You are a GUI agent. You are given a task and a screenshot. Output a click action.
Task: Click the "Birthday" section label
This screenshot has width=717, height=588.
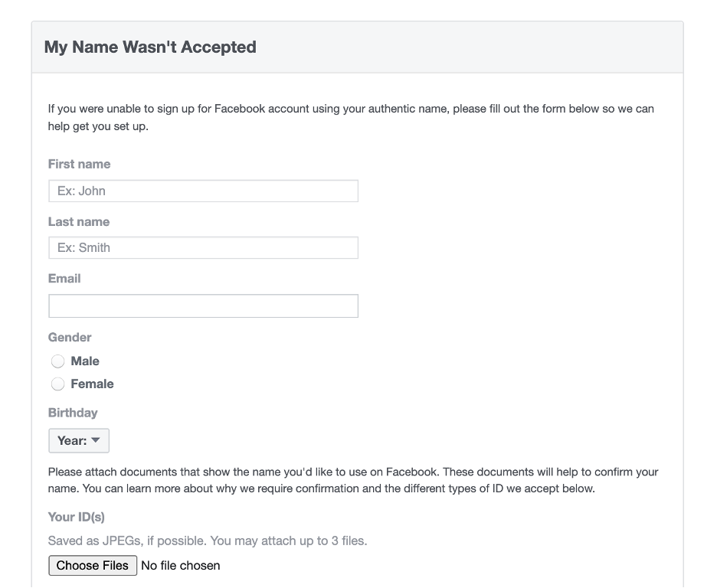click(x=73, y=412)
